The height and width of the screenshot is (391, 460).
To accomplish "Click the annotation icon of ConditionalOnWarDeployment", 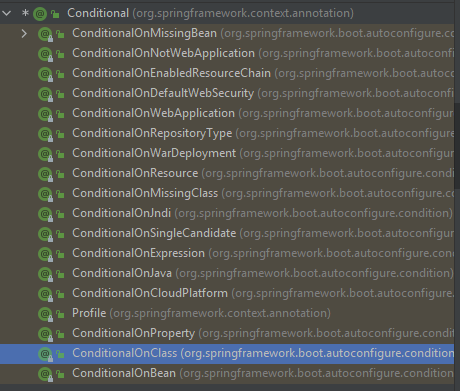I will 45,154.
